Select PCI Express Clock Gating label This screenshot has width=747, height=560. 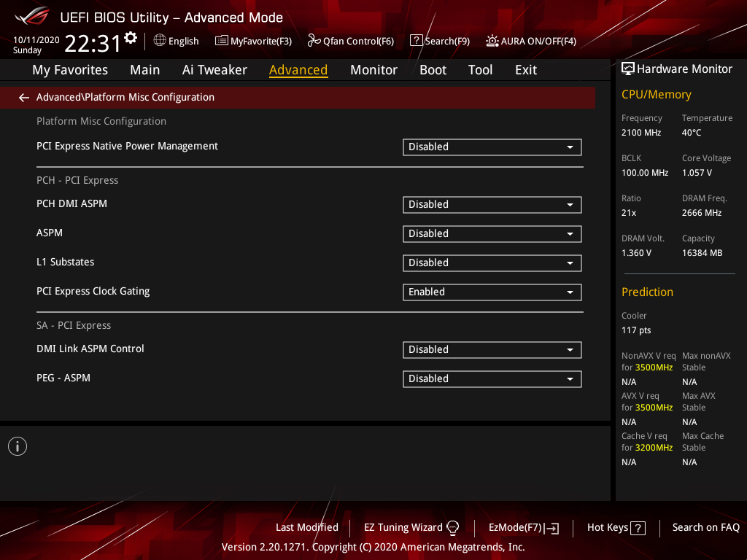93,292
